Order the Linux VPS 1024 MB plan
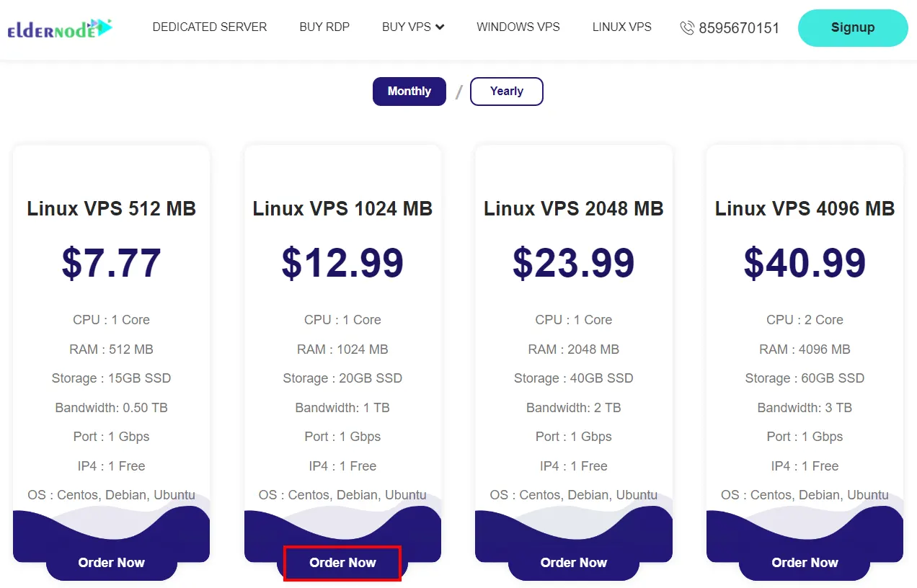 (x=342, y=563)
